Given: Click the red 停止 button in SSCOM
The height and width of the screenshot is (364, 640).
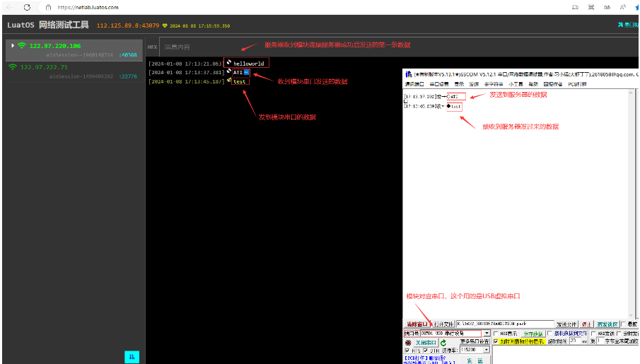Looking at the screenshot, I should pyautogui.click(x=586, y=324).
